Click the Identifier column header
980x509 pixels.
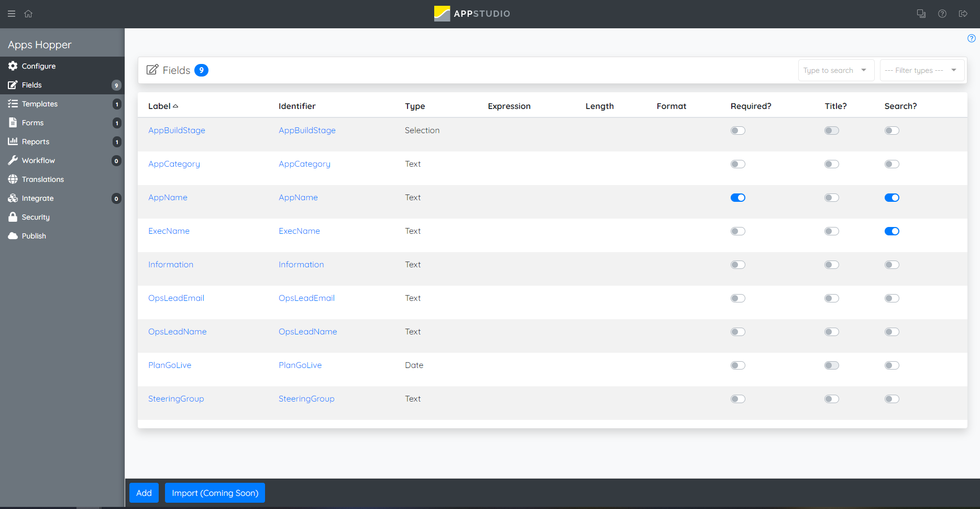click(297, 106)
